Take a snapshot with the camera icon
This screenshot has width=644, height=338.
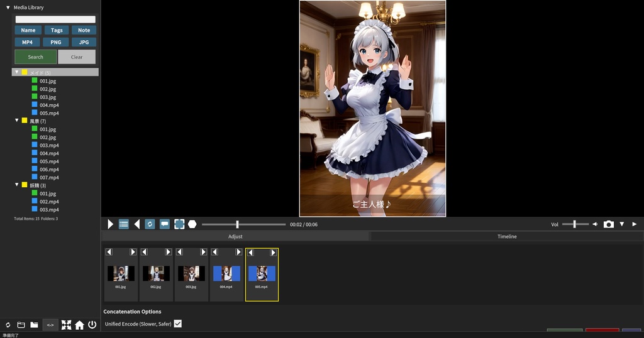(609, 224)
